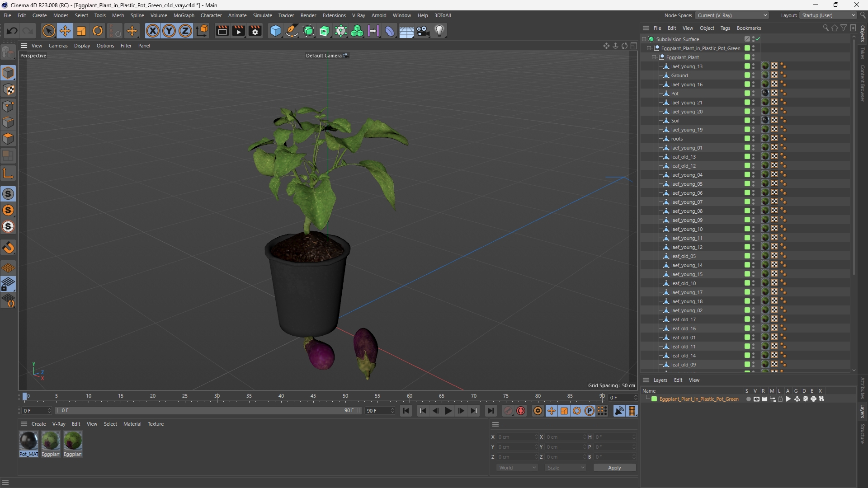
Task: Open the Layout dropdown
Action: tap(828, 15)
